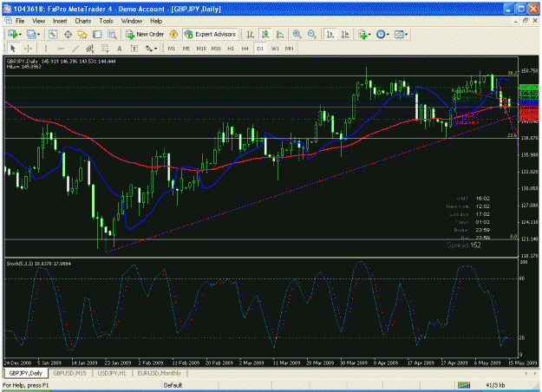
Task: Show the Data Window panel
Action: pos(69,34)
